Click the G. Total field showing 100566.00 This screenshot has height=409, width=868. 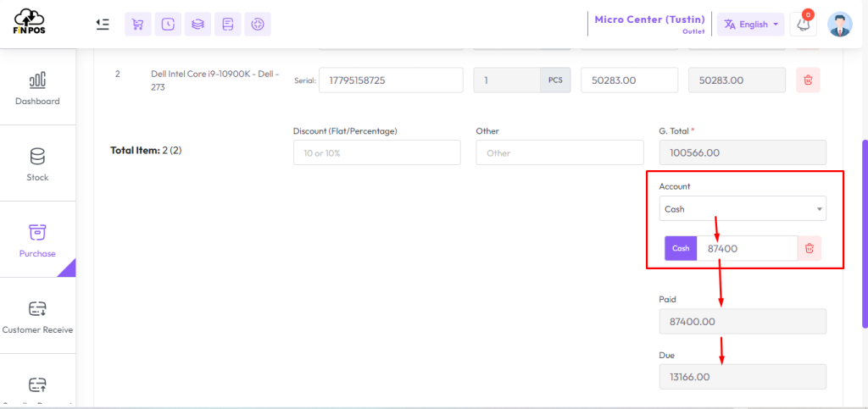[x=743, y=152]
